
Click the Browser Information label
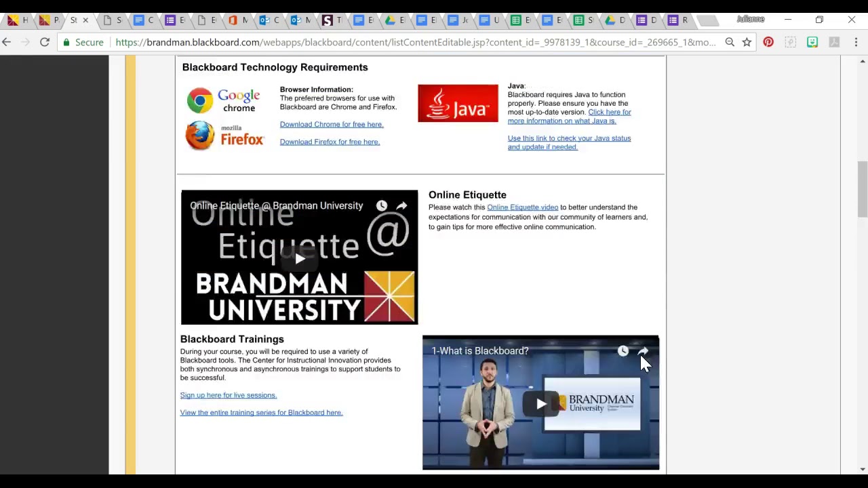click(x=316, y=89)
